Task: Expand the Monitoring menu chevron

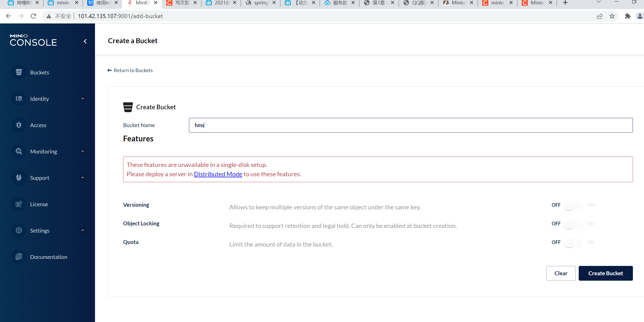Action: click(x=83, y=151)
